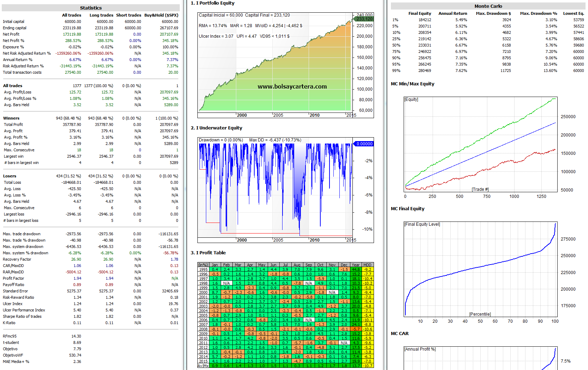588x370 pixels.
Task: Click the Net Risk Adjusted Return % label
Action: tap(27, 53)
